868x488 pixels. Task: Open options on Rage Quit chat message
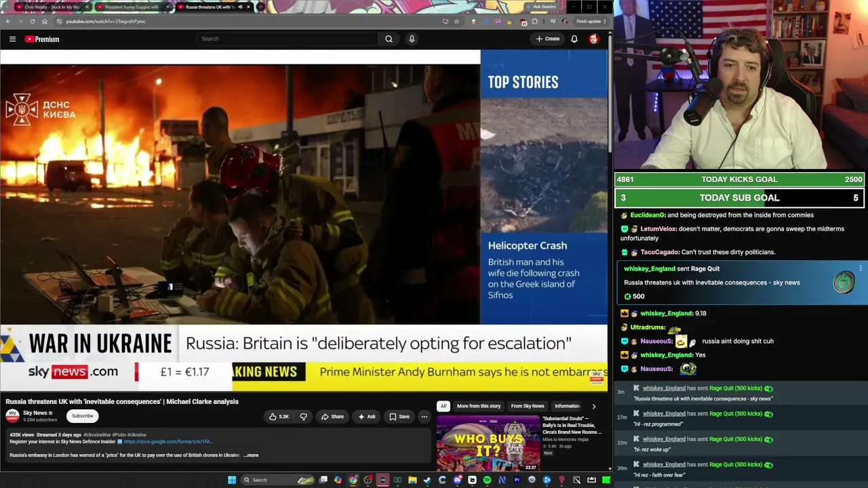click(x=861, y=269)
